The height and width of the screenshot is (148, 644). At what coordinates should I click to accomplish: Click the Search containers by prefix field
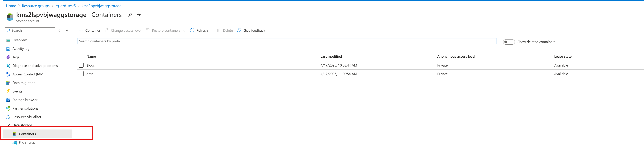tap(287, 41)
